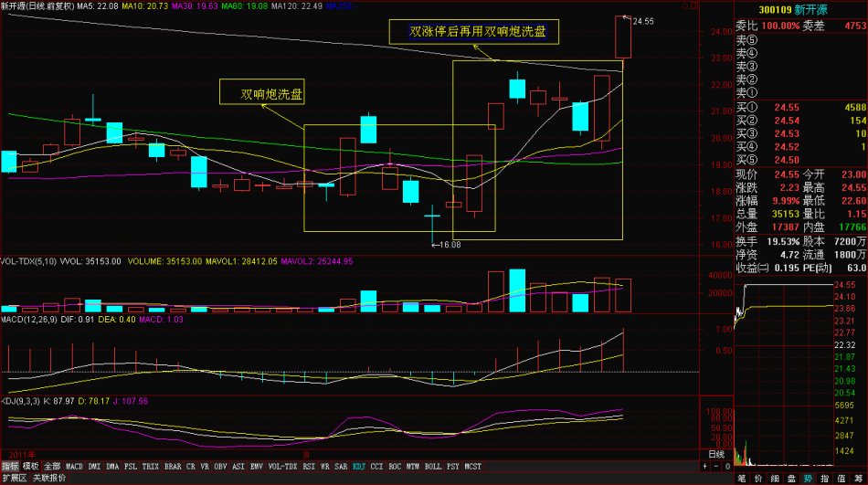Viewport: 868px width, 485px height.
Task: Switch indicator to BOLL
Action: click(433, 467)
